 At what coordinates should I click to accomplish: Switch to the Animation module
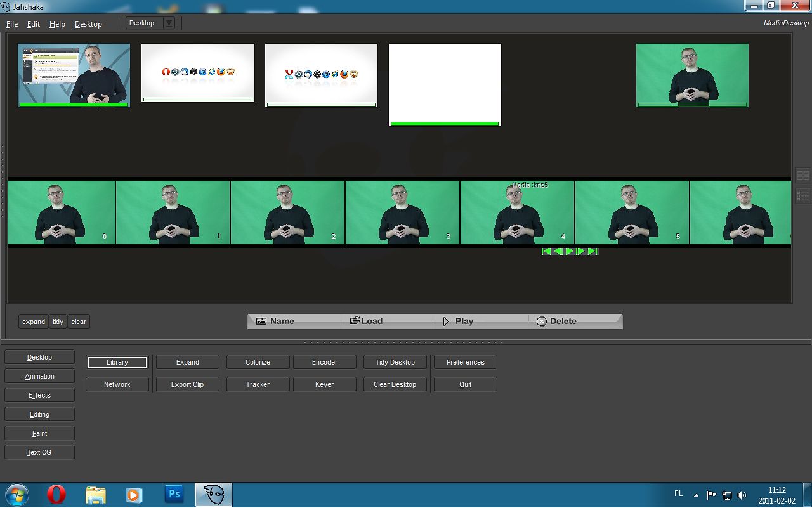[x=39, y=376]
